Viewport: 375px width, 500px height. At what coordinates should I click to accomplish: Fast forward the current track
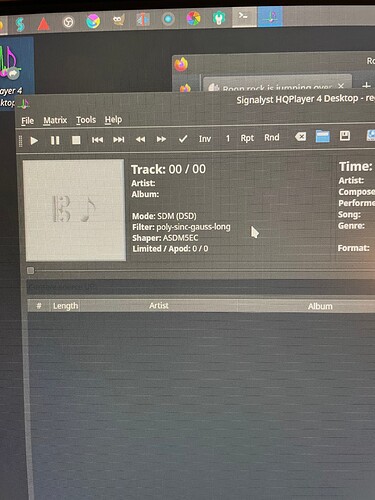point(161,139)
